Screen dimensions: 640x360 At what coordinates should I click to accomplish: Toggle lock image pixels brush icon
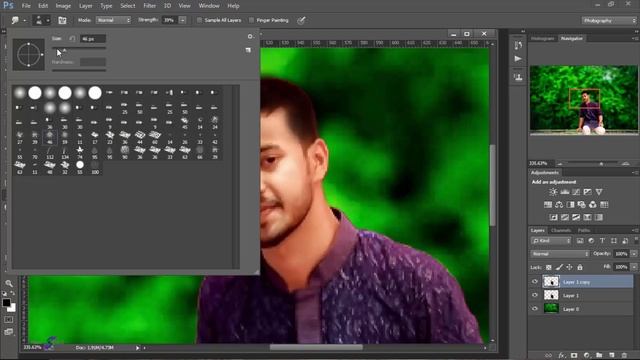tap(559, 267)
